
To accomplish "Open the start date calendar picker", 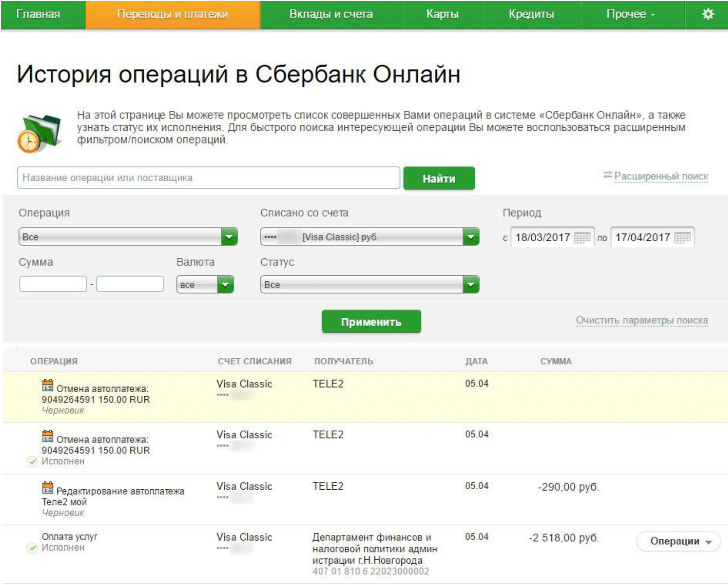I will [582, 237].
